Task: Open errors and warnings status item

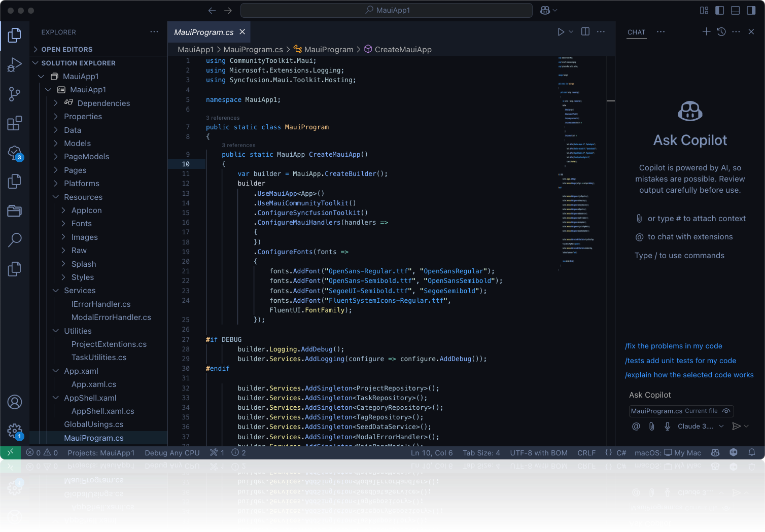Action: coord(42,453)
